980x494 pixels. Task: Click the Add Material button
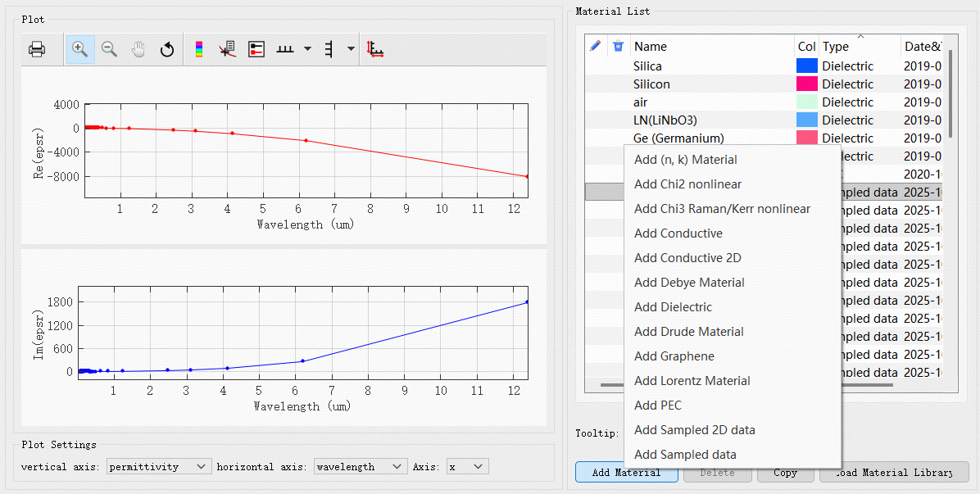(x=626, y=473)
